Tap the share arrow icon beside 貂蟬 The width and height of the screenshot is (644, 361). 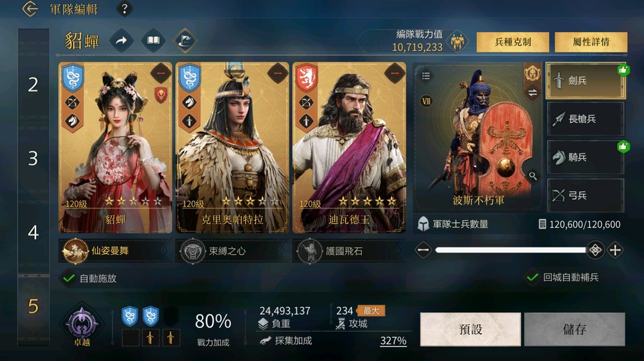click(121, 40)
